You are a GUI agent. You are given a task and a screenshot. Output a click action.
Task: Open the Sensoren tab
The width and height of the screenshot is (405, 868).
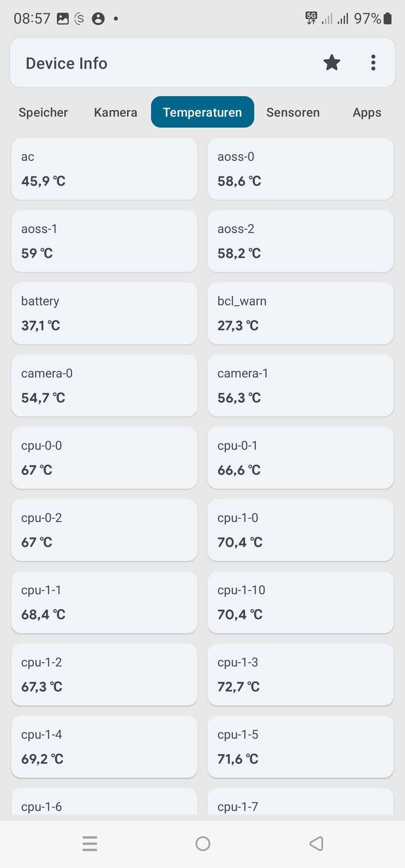pos(293,112)
